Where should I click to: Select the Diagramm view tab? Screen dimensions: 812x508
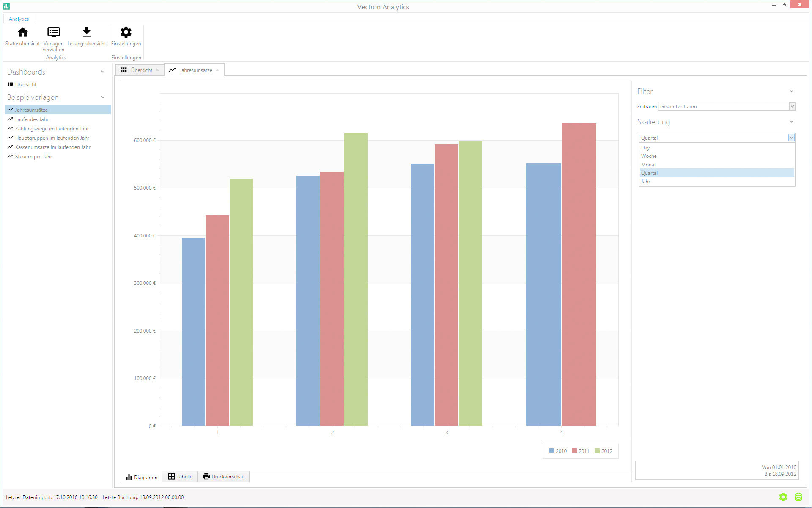click(x=142, y=477)
